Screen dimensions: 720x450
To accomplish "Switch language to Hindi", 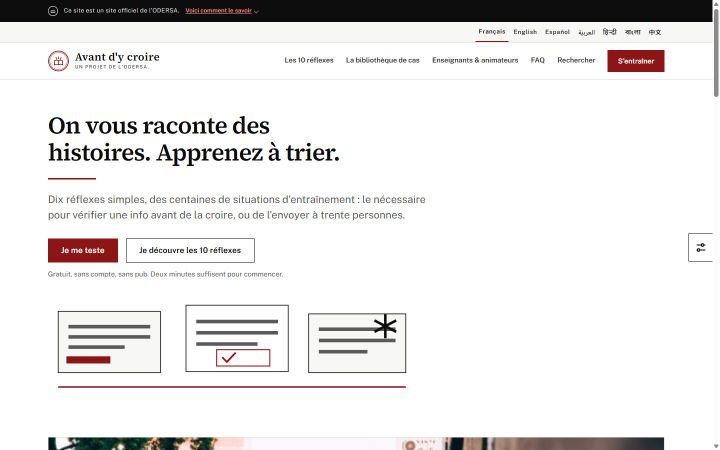I will click(x=609, y=32).
